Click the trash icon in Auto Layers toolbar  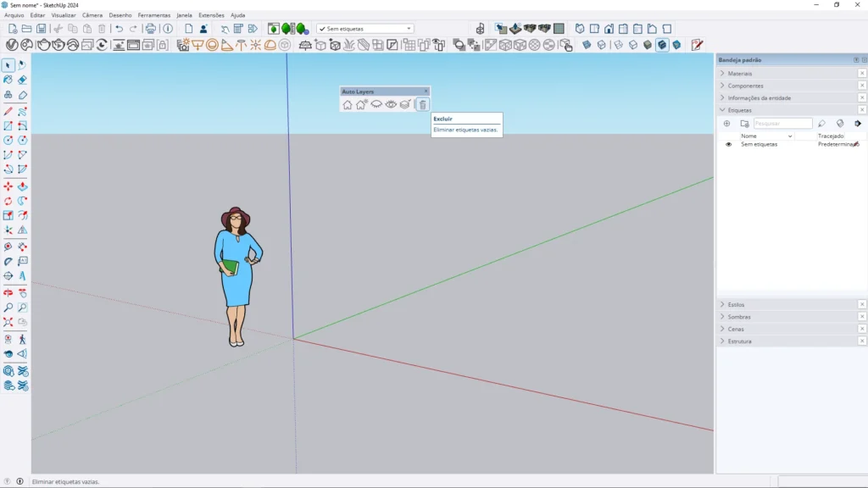click(x=423, y=105)
